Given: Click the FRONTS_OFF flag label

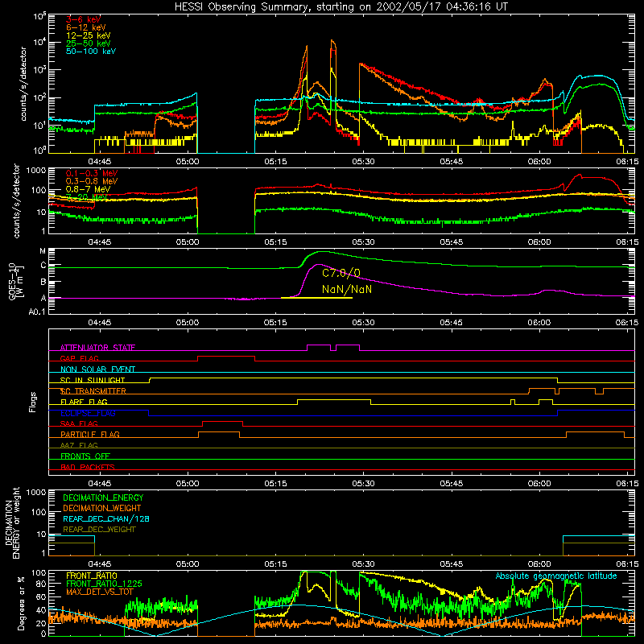Looking at the screenshot, I should point(85,456).
